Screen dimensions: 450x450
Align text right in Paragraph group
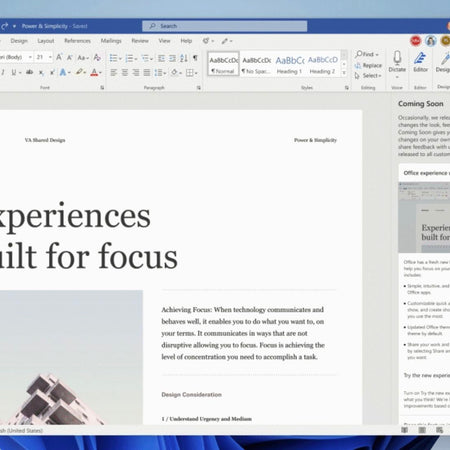click(x=136, y=72)
